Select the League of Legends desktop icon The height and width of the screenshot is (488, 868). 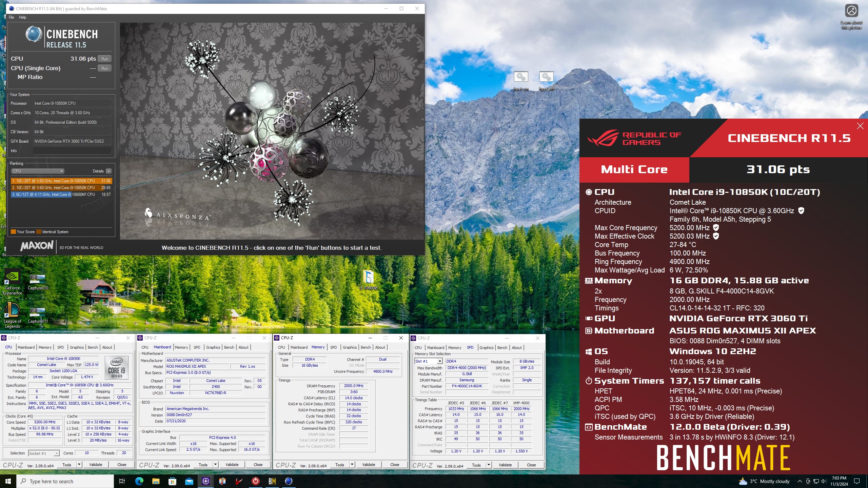12,315
